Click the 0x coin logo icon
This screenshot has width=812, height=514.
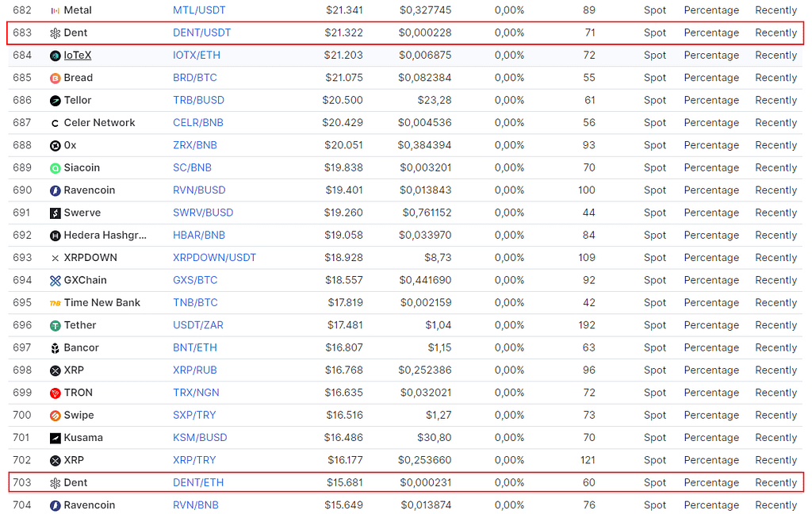(56, 144)
